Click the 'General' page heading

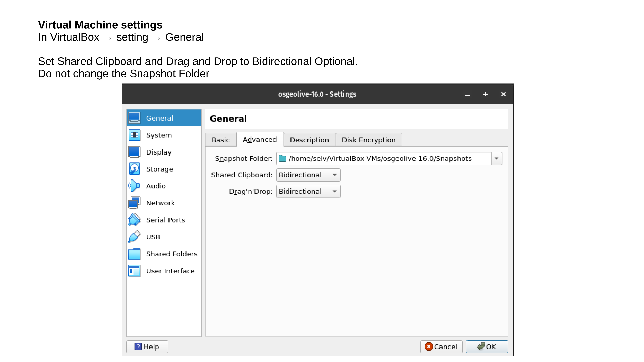click(x=228, y=119)
